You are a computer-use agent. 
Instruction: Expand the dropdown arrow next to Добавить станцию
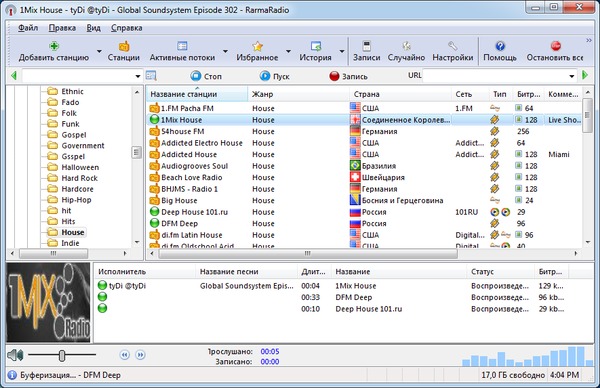(x=99, y=51)
